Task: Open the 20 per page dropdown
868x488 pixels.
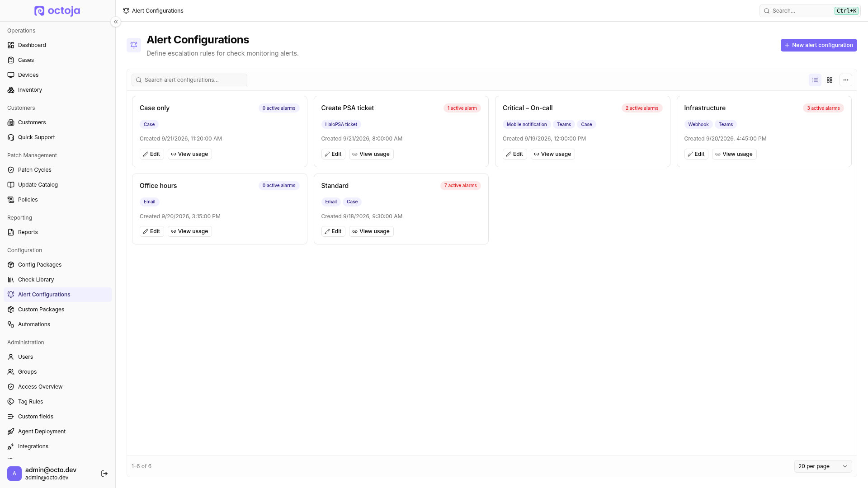Action: pos(823,466)
